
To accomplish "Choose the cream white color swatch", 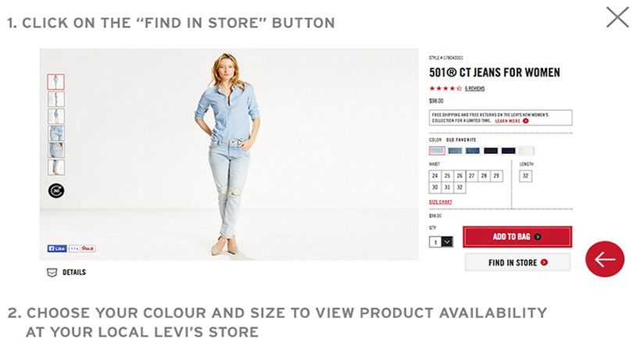I will pyautogui.click(x=527, y=151).
